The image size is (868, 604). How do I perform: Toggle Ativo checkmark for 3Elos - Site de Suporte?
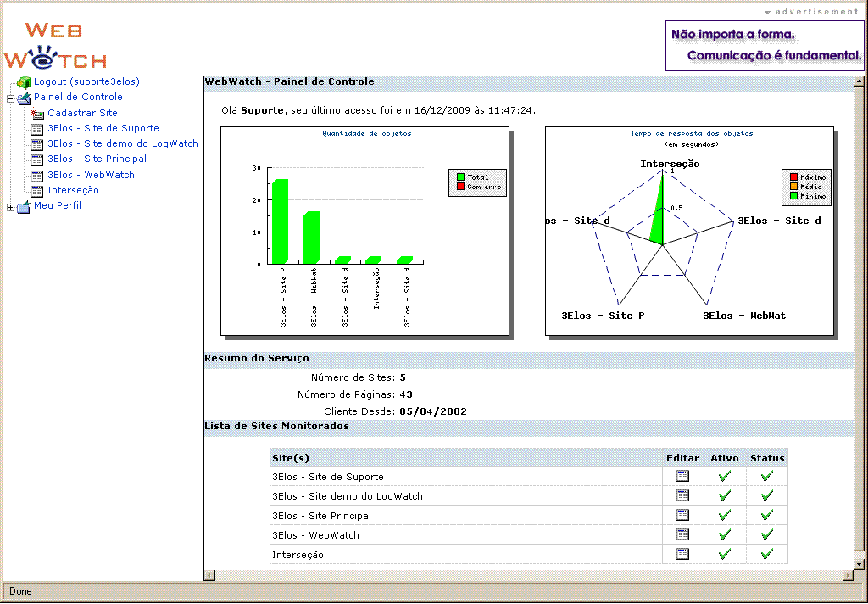click(x=724, y=477)
